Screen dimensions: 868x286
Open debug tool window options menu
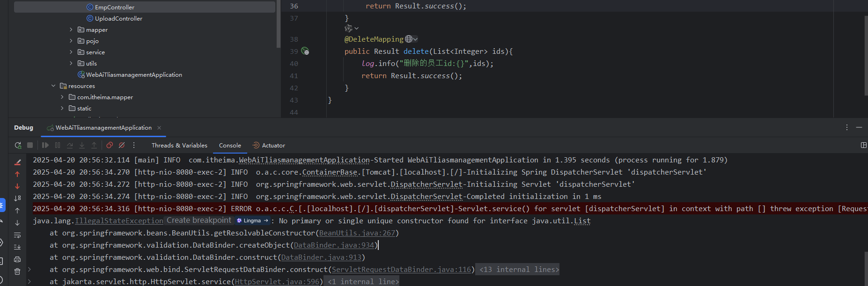(x=847, y=127)
